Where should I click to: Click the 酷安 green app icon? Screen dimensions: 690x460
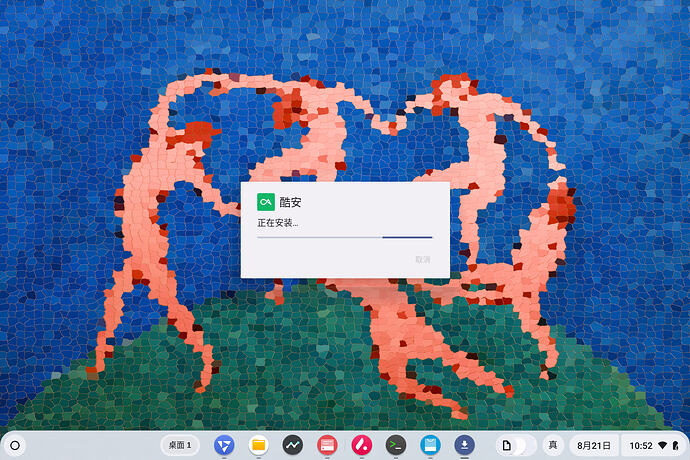266,202
